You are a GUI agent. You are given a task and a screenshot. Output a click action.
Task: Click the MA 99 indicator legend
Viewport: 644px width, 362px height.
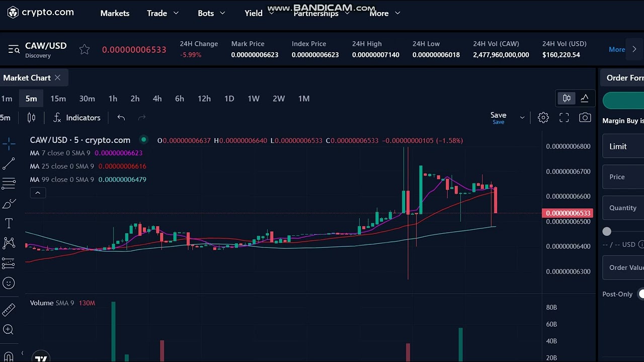pyautogui.click(x=88, y=179)
